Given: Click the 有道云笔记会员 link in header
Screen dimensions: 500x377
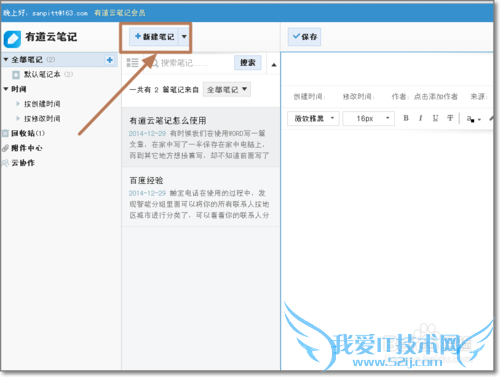Looking at the screenshot, I should click(x=120, y=13).
